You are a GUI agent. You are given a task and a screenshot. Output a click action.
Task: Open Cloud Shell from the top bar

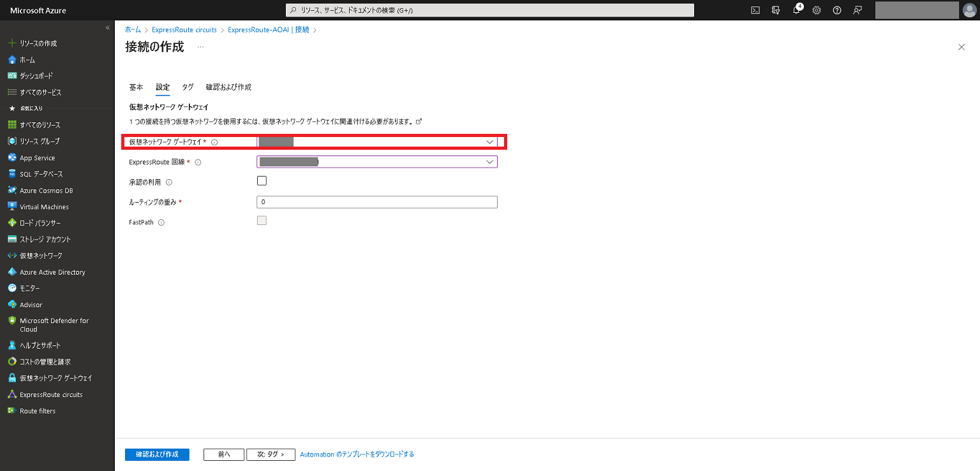755,10
